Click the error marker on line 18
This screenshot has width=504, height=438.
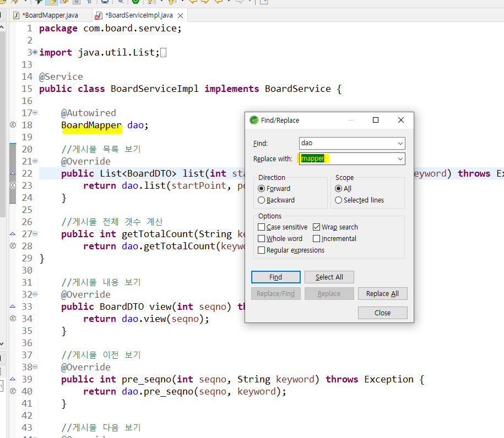pyautogui.click(x=13, y=124)
